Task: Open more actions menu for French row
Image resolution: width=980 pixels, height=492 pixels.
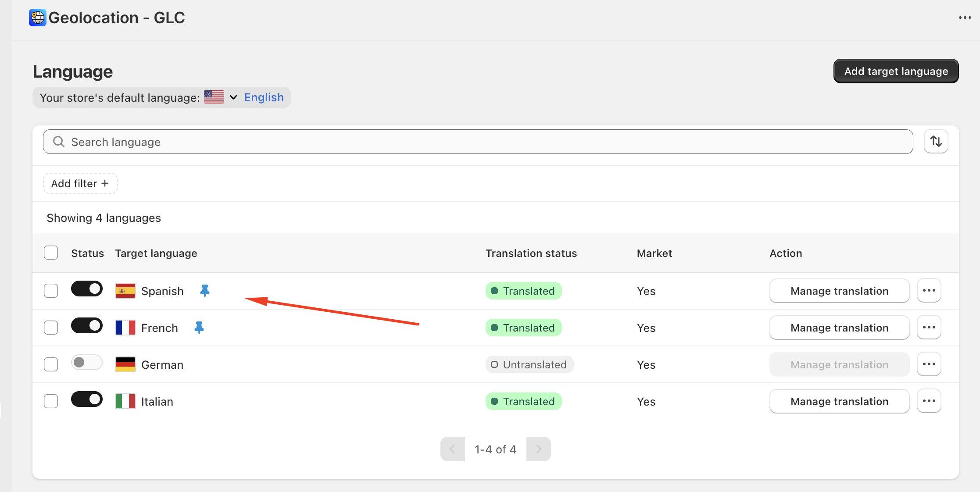Action: pos(929,328)
